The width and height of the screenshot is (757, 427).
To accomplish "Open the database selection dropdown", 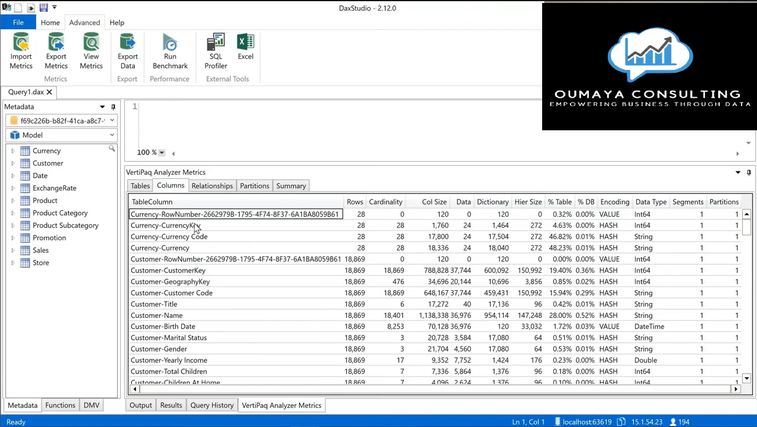I will (112, 121).
